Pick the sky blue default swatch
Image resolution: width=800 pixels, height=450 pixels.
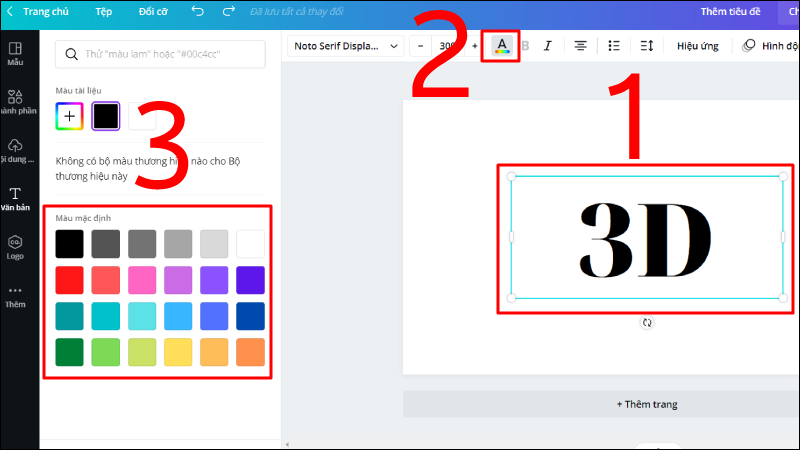click(x=178, y=316)
